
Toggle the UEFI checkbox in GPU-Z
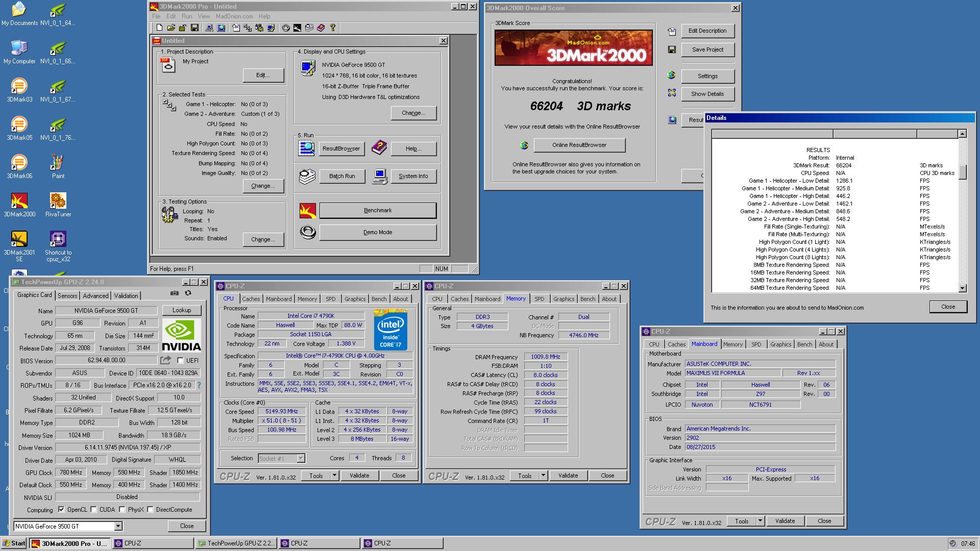(180, 361)
